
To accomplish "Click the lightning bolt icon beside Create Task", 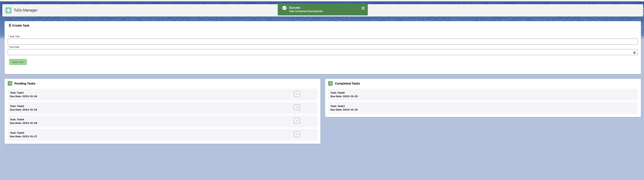I will [10, 25].
